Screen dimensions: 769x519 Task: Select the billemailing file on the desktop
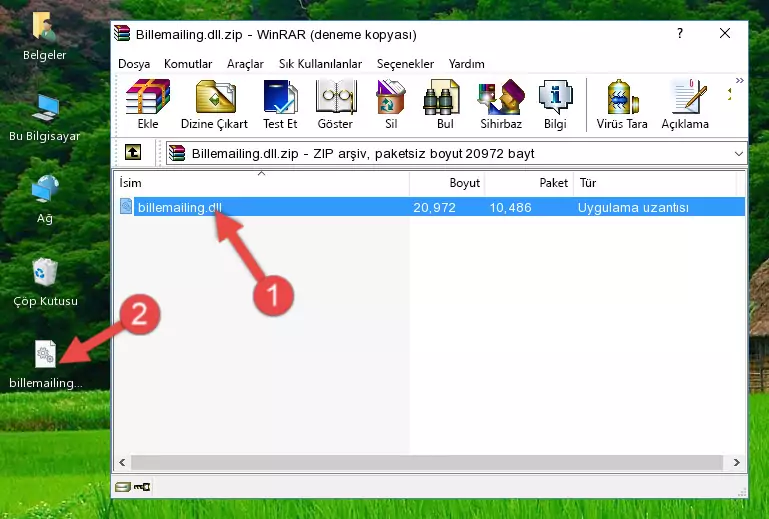coord(46,364)
